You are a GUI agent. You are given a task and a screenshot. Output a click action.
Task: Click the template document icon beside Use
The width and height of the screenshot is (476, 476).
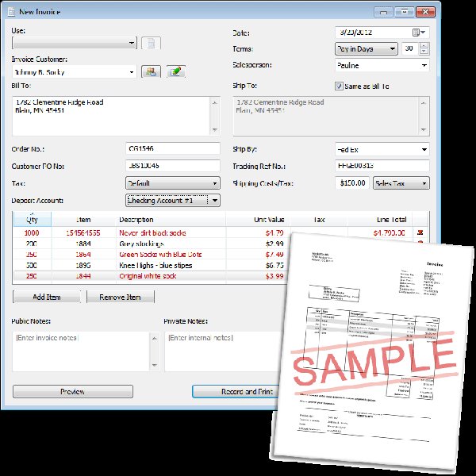[151, 43]
